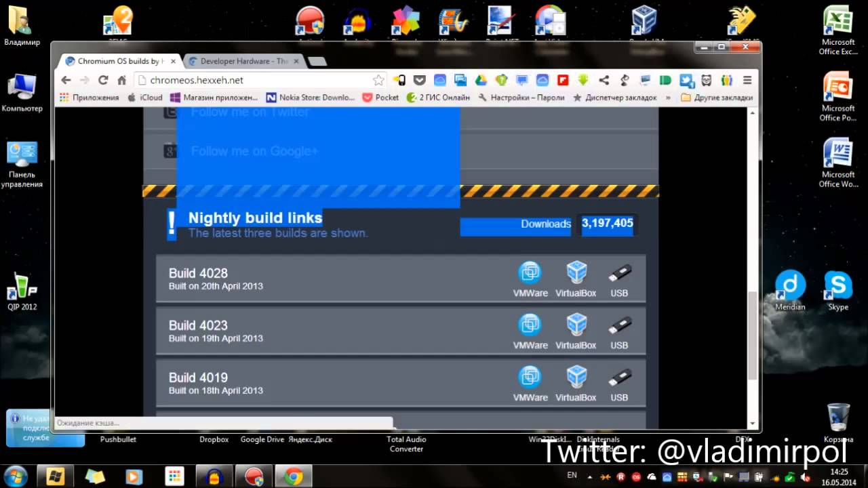Download USB image for Build 4028
Screen dimensions: 868x488
point(619,279)
